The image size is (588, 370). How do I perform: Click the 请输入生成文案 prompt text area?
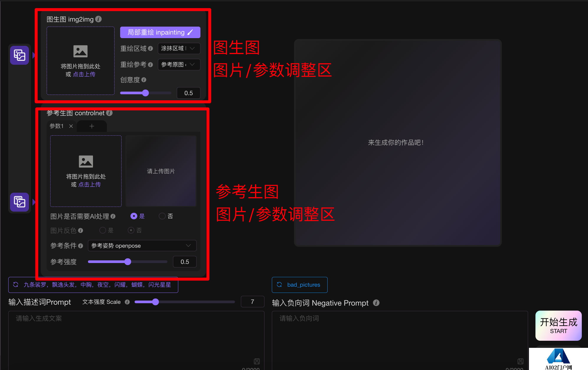[136, 340]
